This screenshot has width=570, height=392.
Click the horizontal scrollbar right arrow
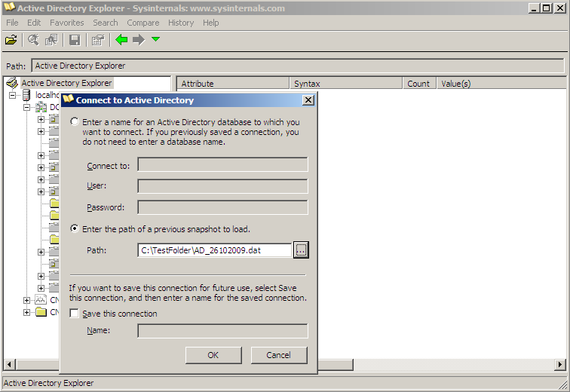(560, 364)
